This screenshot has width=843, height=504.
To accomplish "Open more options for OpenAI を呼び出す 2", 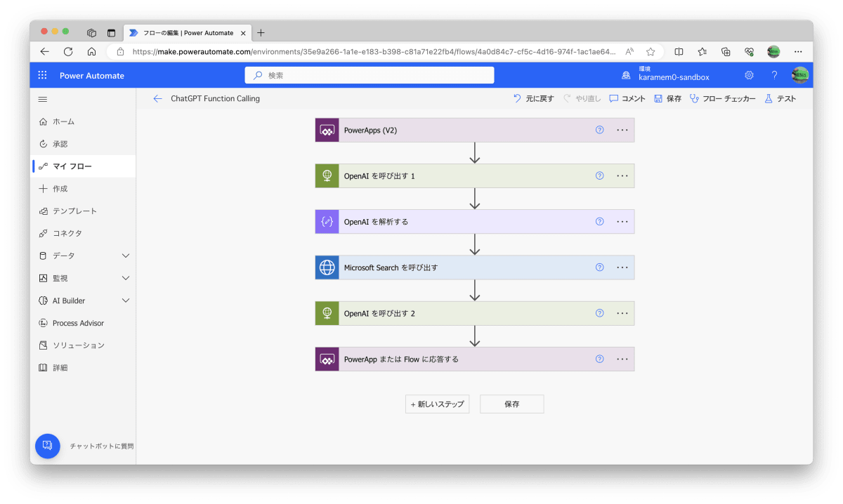I will (x=622, y=313).
